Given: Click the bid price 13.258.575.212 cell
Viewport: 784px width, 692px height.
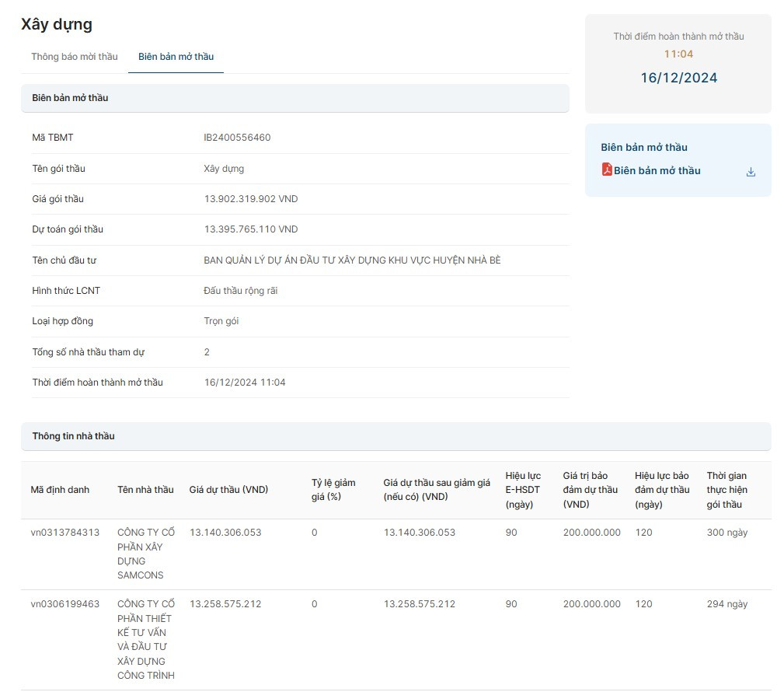Looking at the screenshot, I should 225,604.
